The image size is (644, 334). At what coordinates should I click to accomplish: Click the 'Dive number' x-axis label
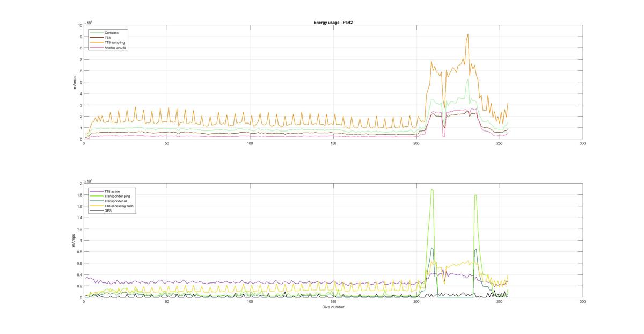pos(333,307)
